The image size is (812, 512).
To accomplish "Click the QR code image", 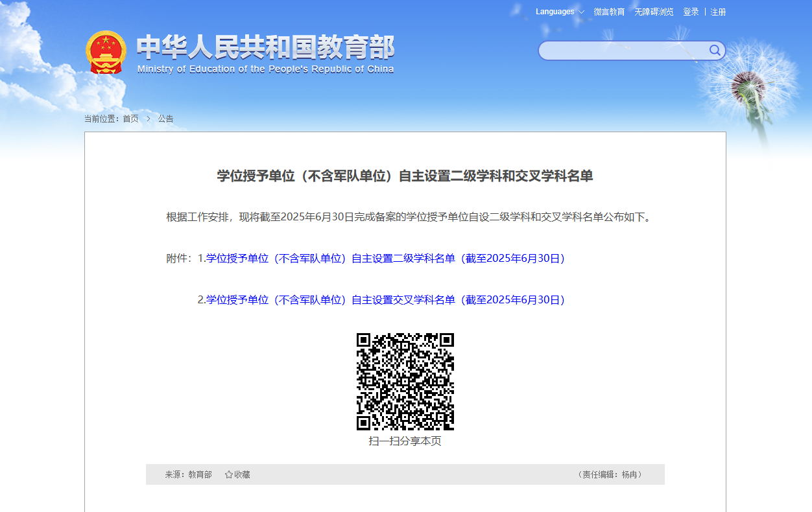I will tap(405, 381).
